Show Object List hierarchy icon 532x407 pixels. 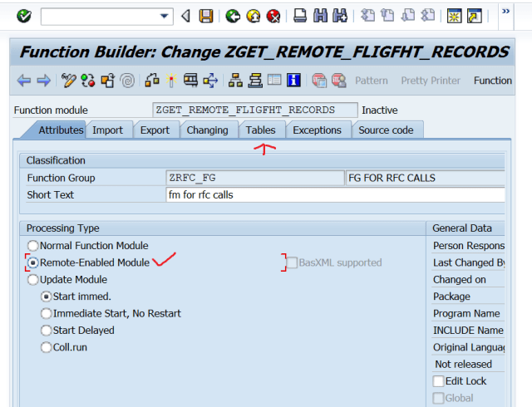pyautogui.click(x=235, y=81)
